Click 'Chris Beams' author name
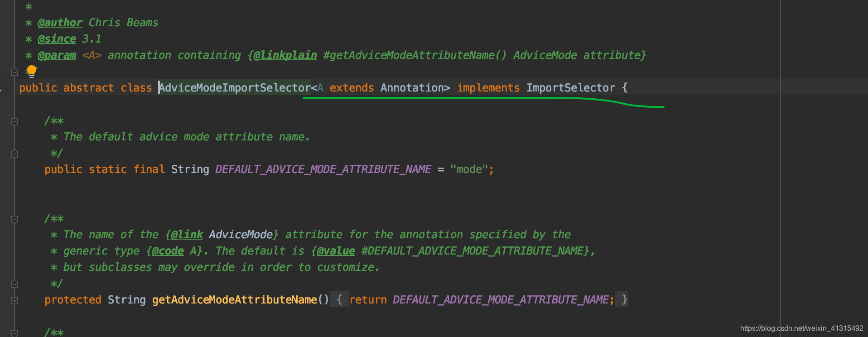This screenshot has width=868, height=337. [x=123, y=23]
